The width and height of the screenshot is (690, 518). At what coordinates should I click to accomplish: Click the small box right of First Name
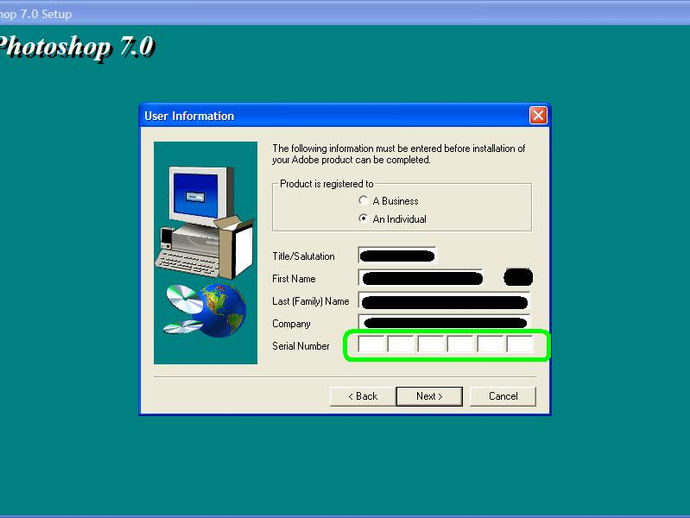(x=518, y=278)
